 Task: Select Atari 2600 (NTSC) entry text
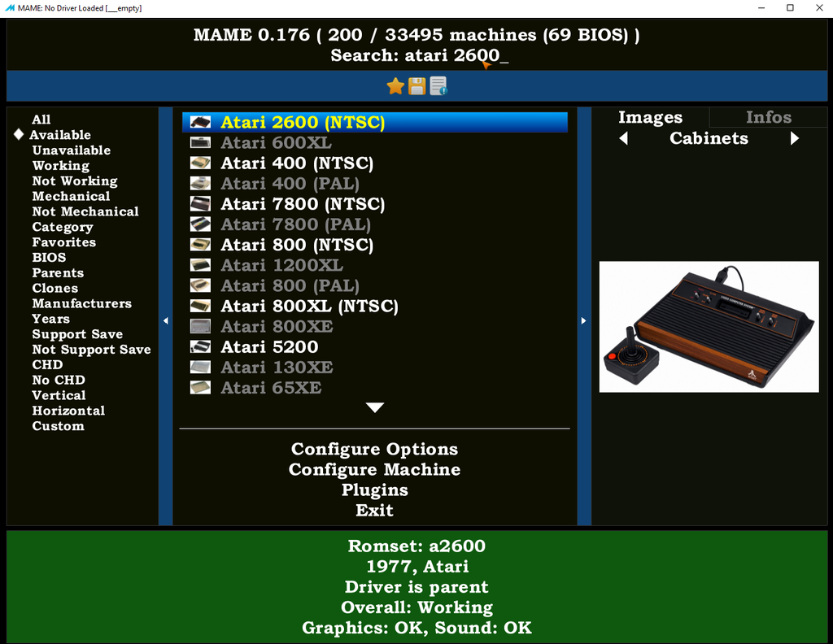click(303, 122)
